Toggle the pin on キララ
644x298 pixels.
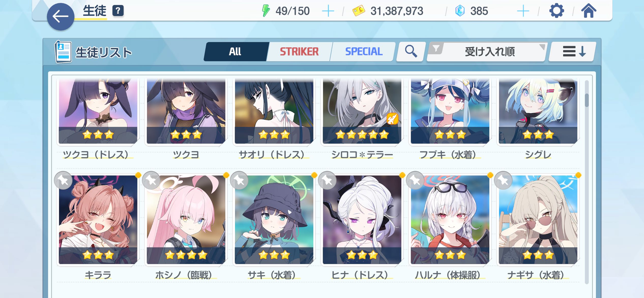click(63, 181)
